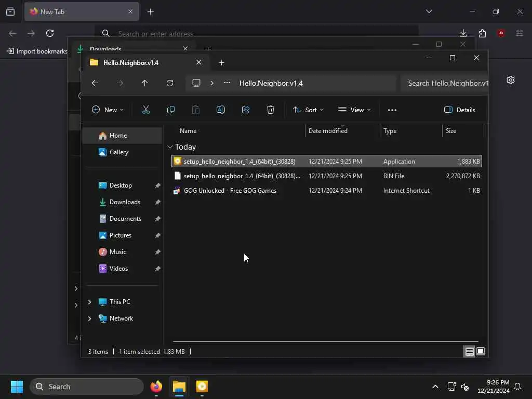Collapse the Today group
This screenshot has height=399, width=532.
click(x=170, y=147)
